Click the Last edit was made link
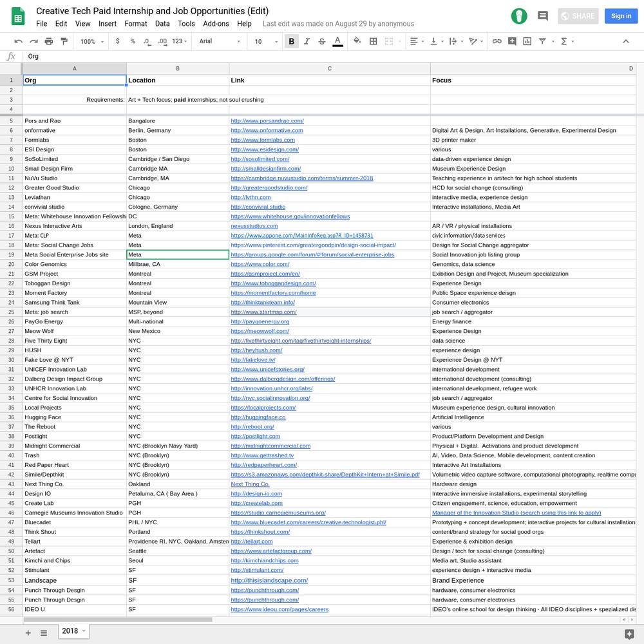 coord(339,24)
